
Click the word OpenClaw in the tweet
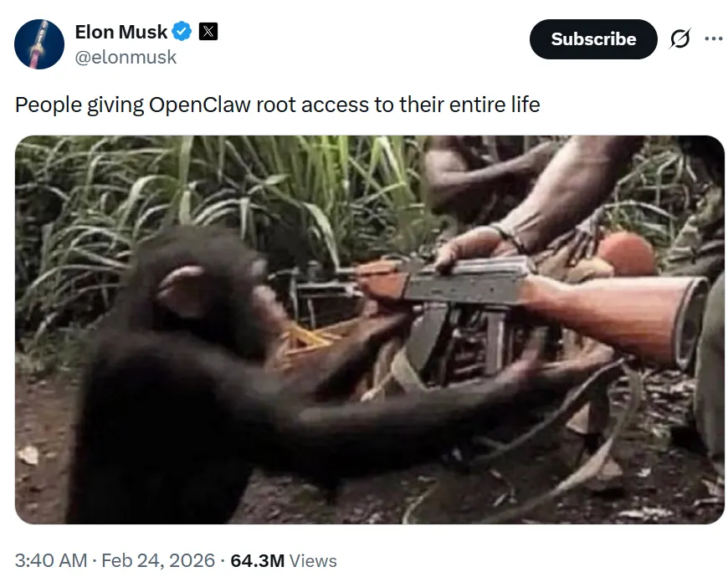200,105
